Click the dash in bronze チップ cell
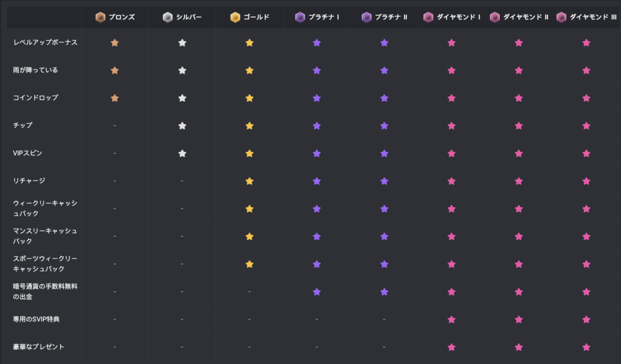The width and height of the screenshot is (621, 364). tap(115, 125)
